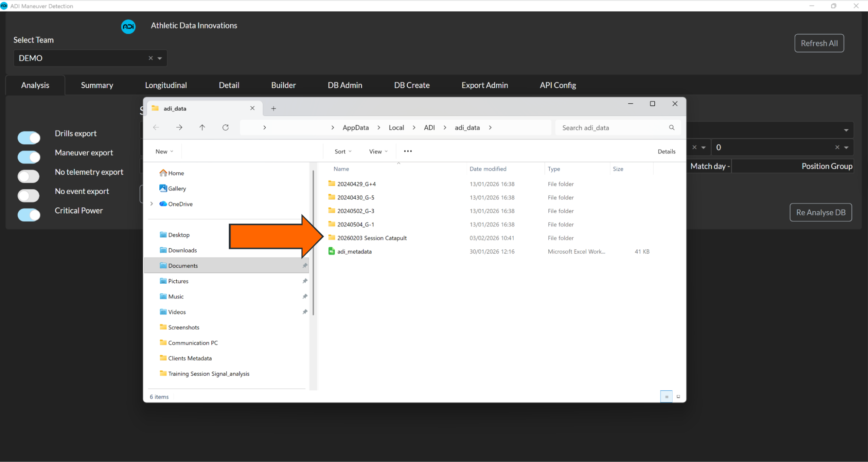Close the adi_data Explorer tab
868x462 pixels.
pyautogui.click(x=252, y=108)
